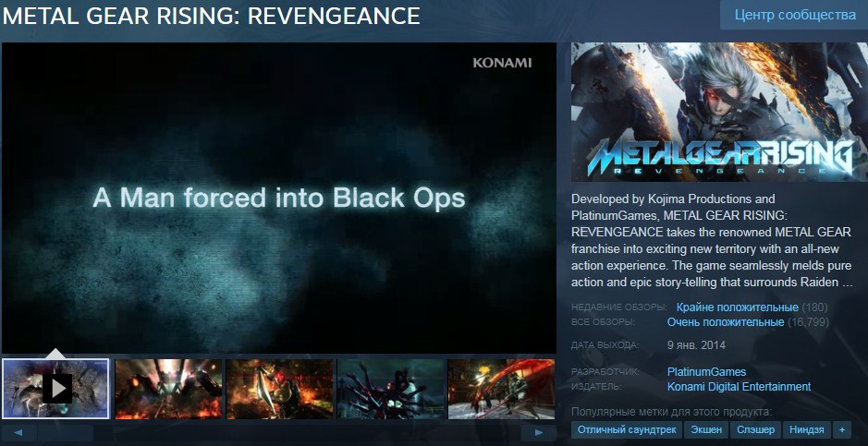This screenshot has height=446, width=868.
Task: Open all reviews link Очень положительные
Action: click(726, 322)
